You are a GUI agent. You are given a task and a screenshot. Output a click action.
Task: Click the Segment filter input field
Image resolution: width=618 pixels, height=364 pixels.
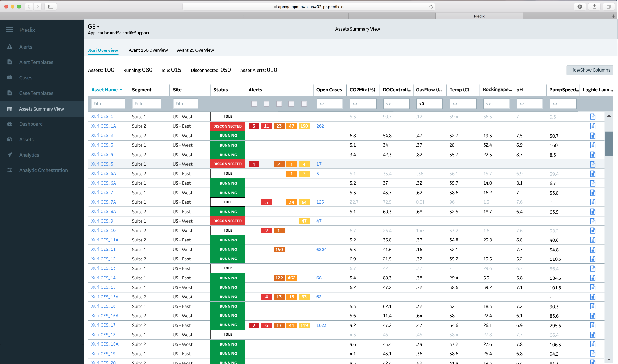(146, 104)
